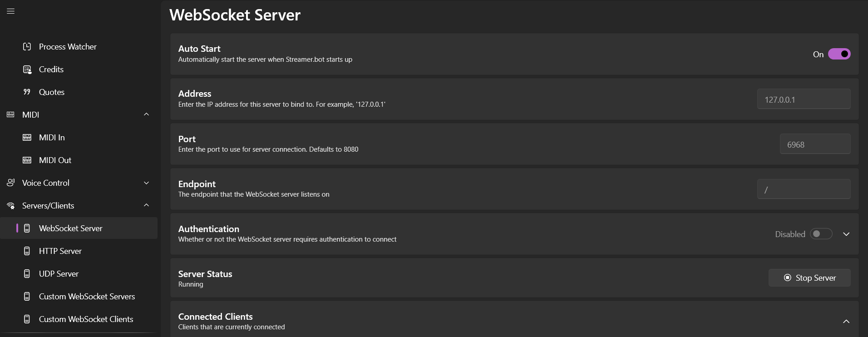Expand the Voice Control section chevron
Image resolution: width=868 pixels, height=337 pixels.
point(146,183)
